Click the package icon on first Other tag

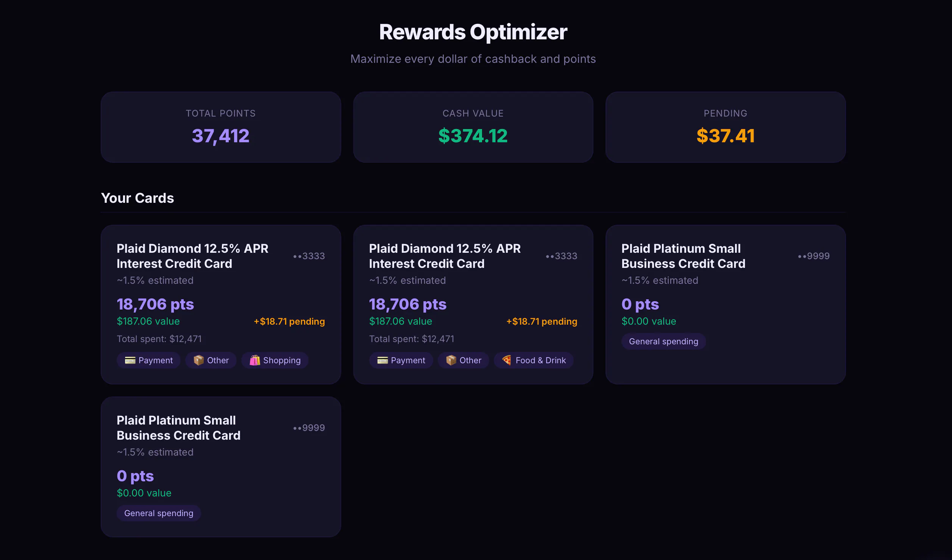point(198,360)
